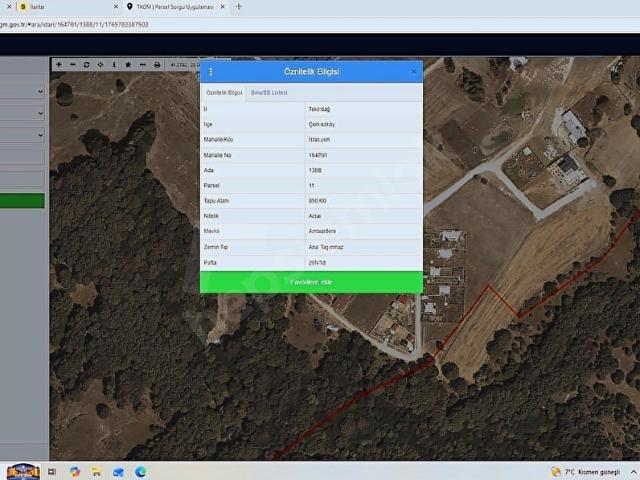Launch Copilot from the taskbar
Image resolution: width=640 pixels, height=480 pixels.
75,472
